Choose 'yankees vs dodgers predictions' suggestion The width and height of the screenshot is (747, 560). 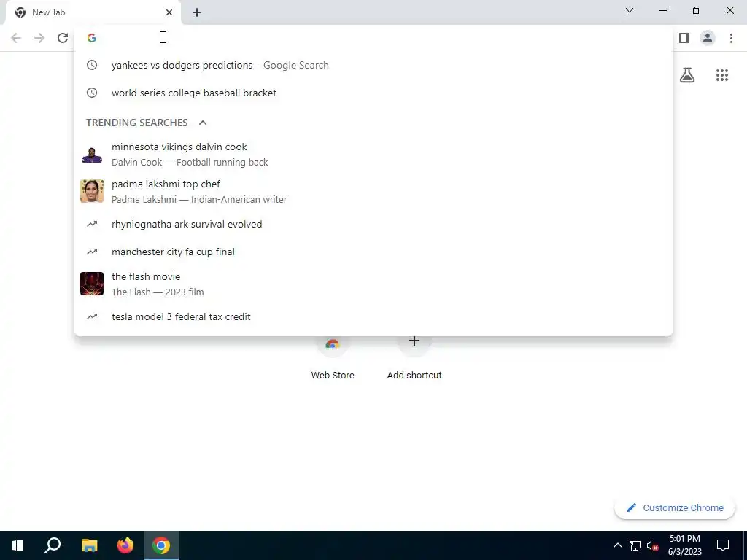tap(373, 65)
